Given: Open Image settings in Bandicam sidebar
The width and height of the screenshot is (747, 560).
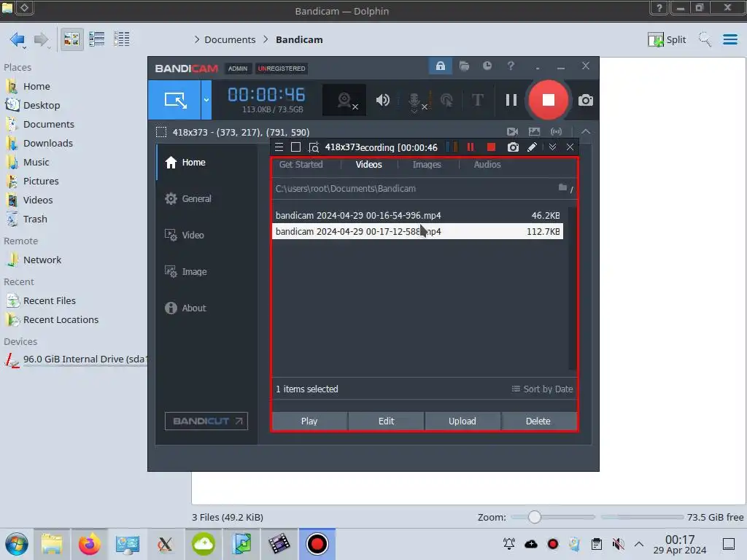Looking at the screenshot, I should pos(206,271).
